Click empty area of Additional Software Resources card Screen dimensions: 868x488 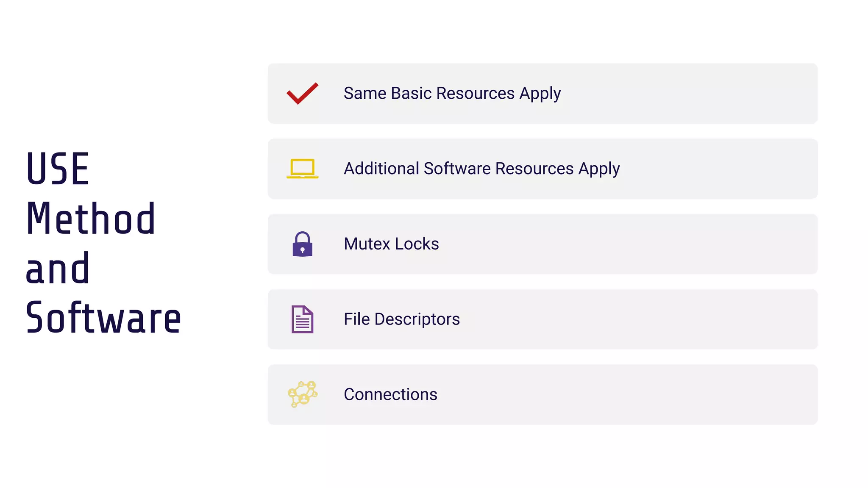point(721,169)
